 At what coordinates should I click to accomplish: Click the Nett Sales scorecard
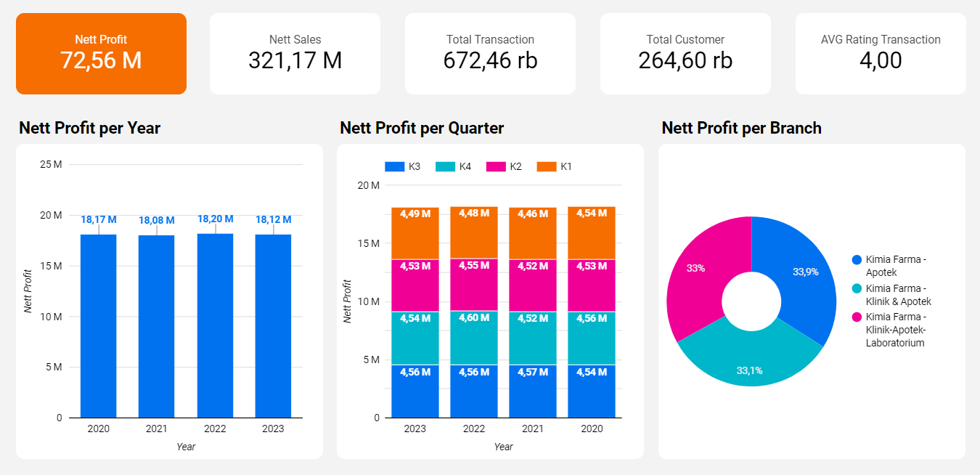295,54
